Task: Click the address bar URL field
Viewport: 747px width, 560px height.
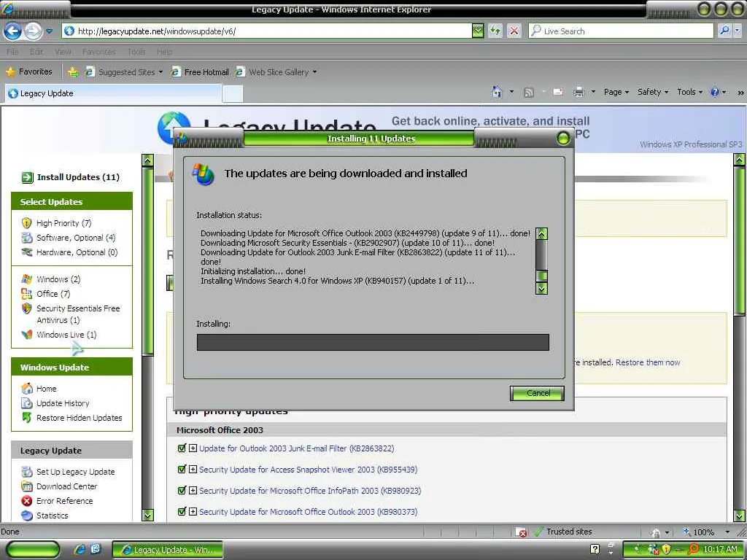Action: point(267,31)
